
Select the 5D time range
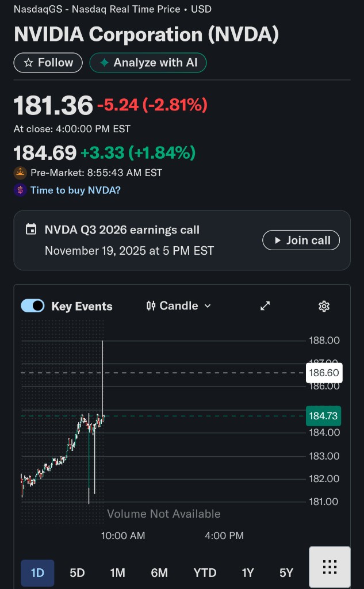(x=77, y=573)
